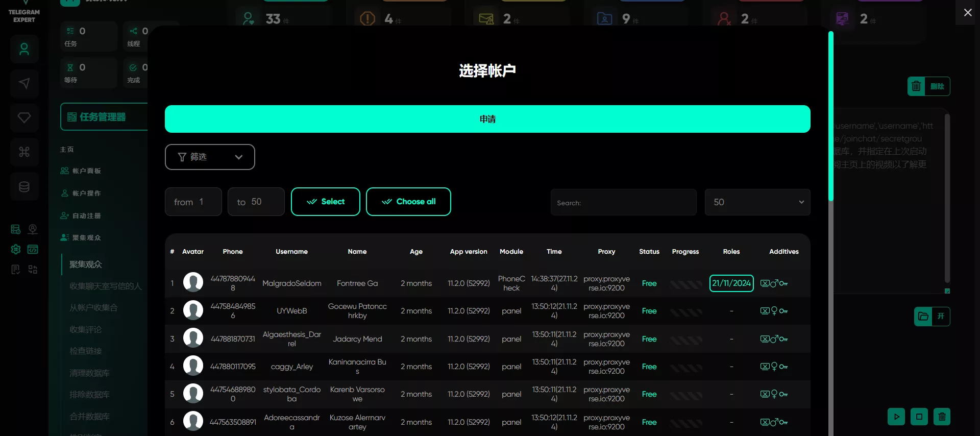Click the small checklist document icon in sidebar
The image size is (980, 436).
pyautogui.click(x=16, y=270)
